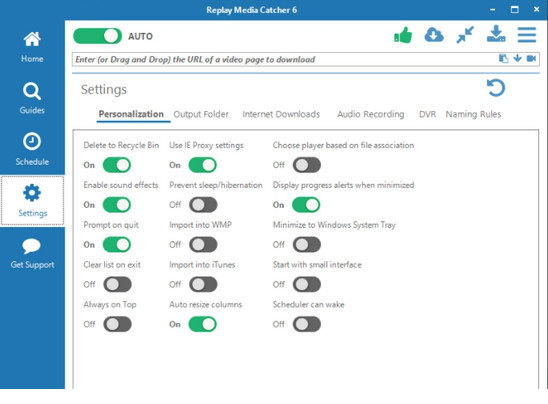The width and height of the screenshot is (548, 404).
Task: Open the hamburger menu
Action: (527, 35)
